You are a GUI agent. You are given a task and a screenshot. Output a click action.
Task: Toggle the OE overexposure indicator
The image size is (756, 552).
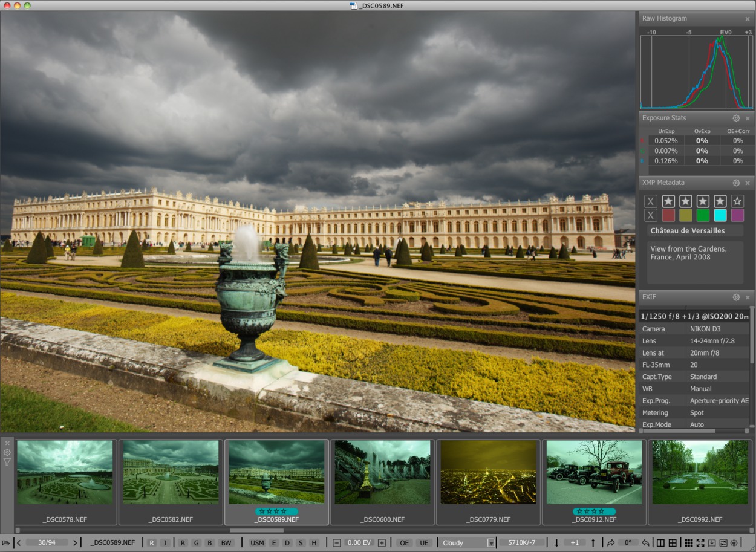(404, 543)
